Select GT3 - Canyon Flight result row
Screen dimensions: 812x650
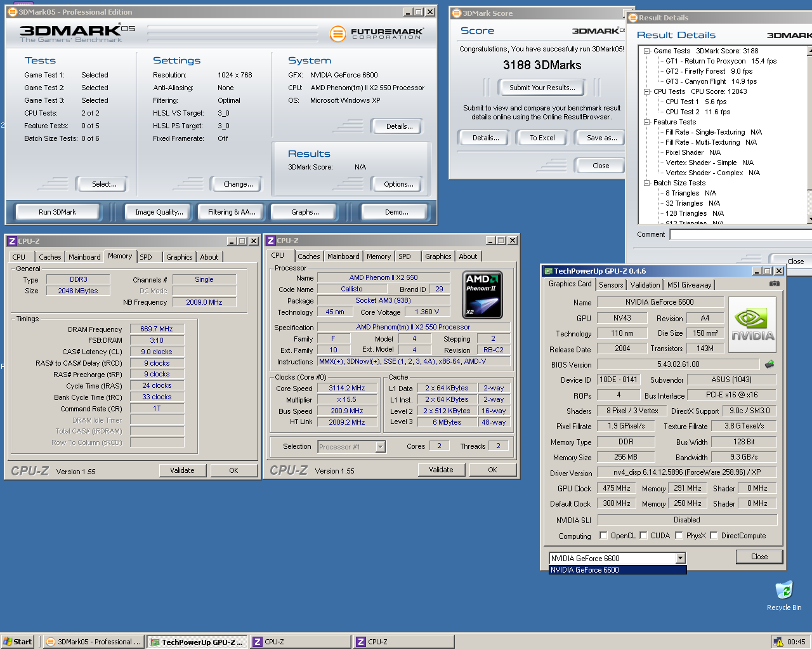(x=710, y=81)
